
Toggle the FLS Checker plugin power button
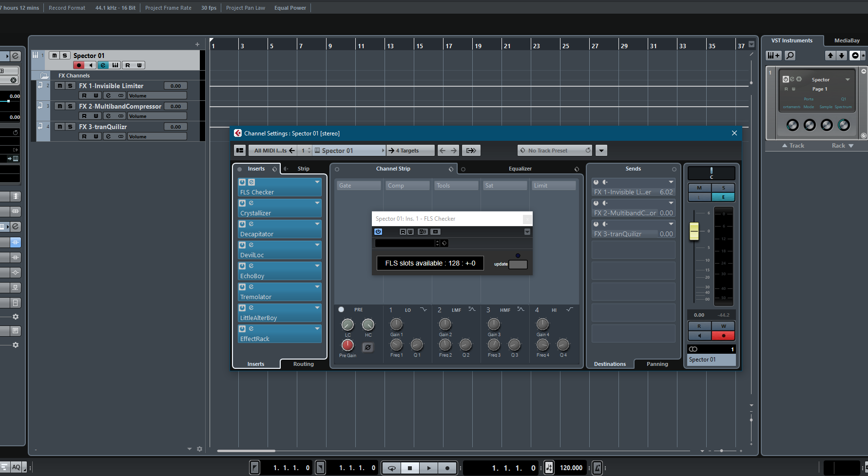pos(378,232)
